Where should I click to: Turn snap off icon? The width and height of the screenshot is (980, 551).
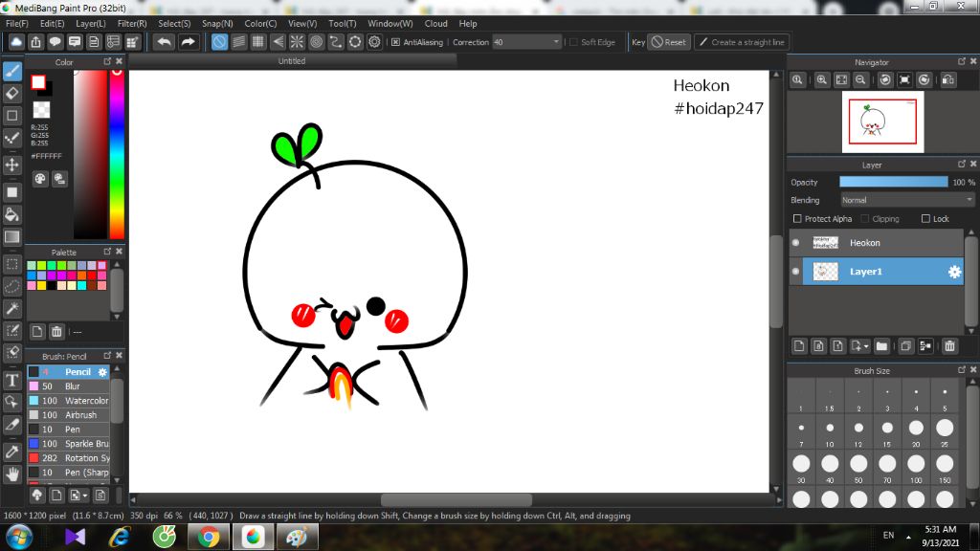219,42
